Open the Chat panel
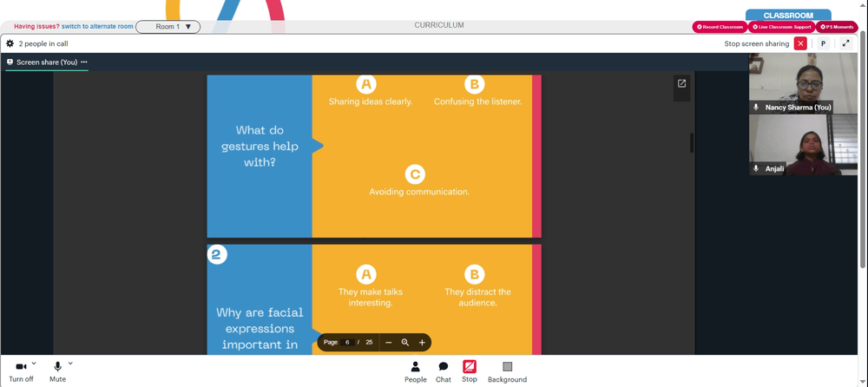868x387 pixels. coord(443,371)
